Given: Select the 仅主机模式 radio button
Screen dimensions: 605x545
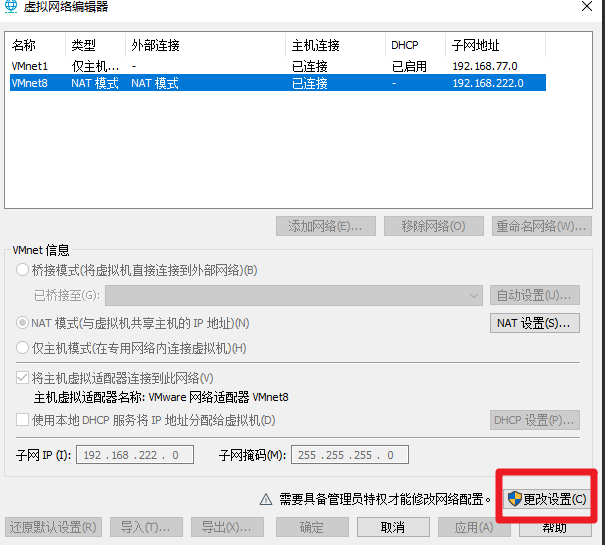Looking at the screenshot, I should click(x=22, y=348).
